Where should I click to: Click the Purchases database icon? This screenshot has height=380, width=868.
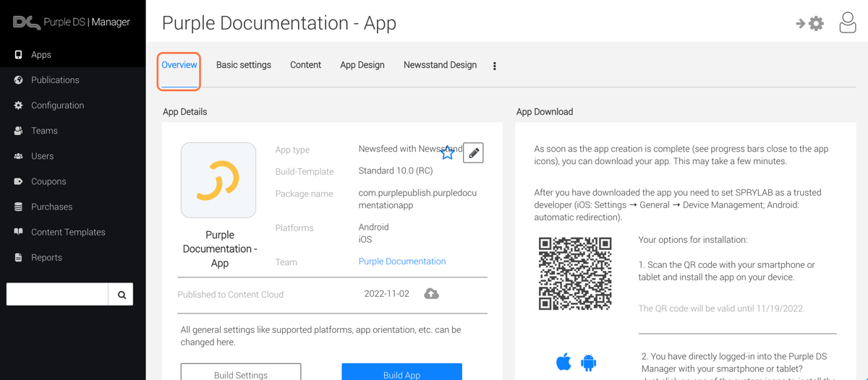18,207
